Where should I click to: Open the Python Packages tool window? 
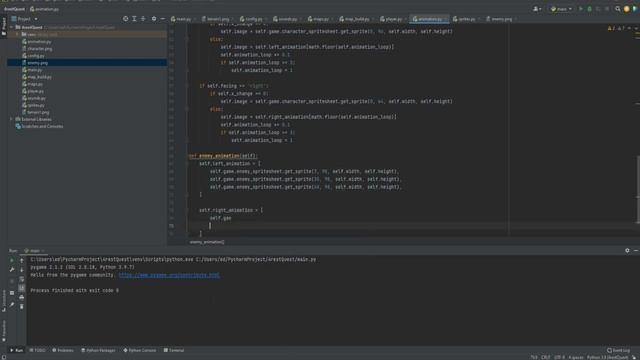tap(98, 350)
